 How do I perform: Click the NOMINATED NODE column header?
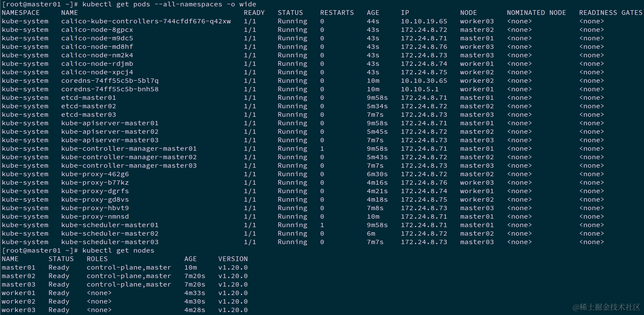coord(537,13)
